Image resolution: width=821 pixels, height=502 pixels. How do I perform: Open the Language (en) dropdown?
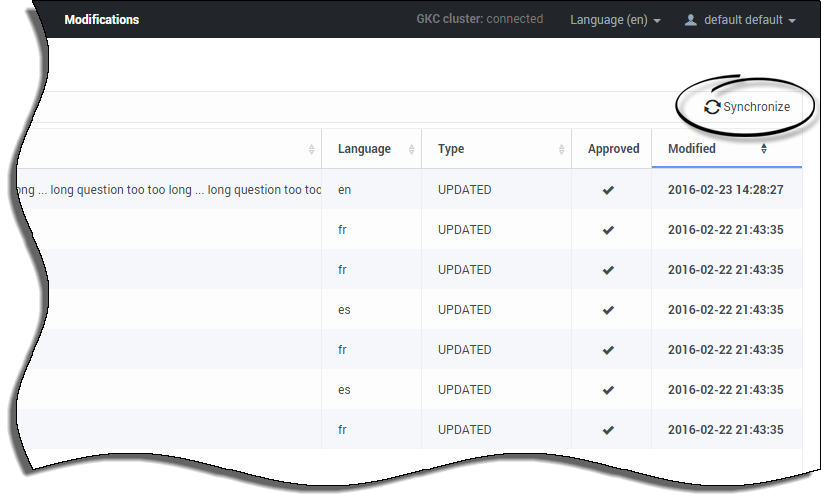(x=615, y=20)
